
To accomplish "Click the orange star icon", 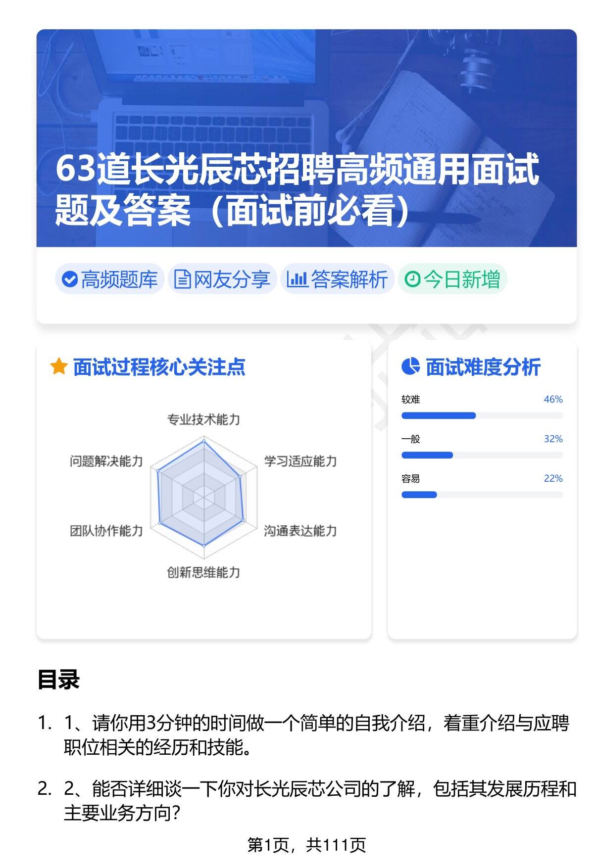I will click(58, 367).
